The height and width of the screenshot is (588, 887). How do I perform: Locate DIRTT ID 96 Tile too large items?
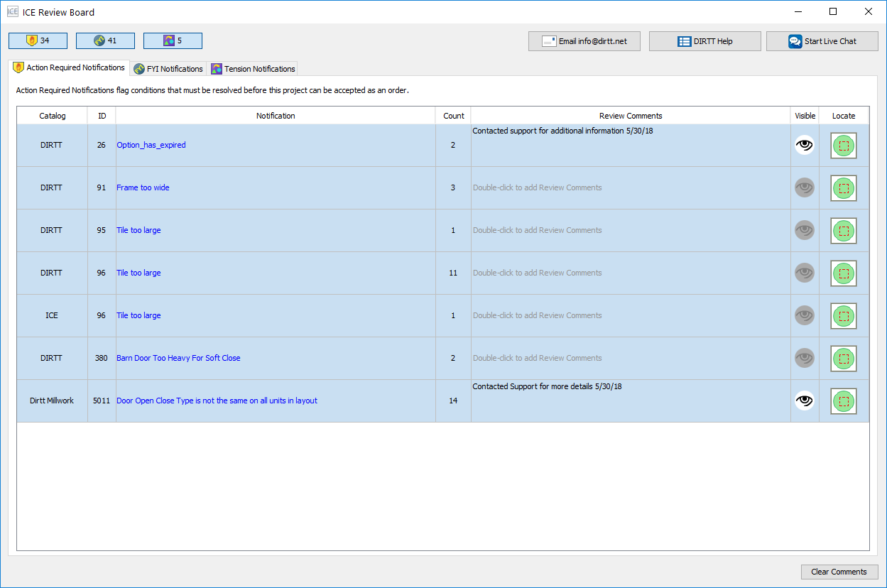click(x=844, y=273)
